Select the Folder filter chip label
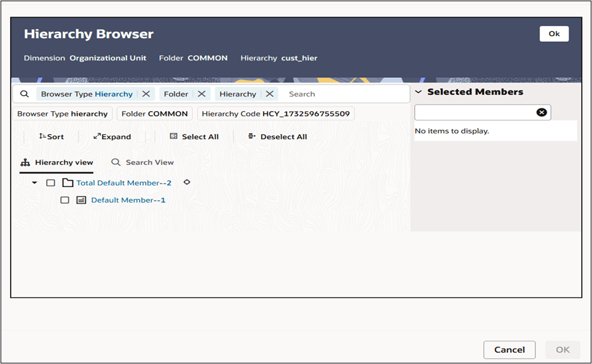This screenshot has height=364, width=592. 176,94
